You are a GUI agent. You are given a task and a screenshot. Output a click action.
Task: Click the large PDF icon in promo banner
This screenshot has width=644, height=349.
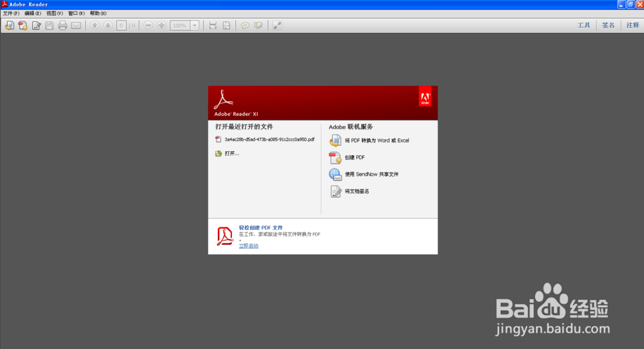(225, 236)
